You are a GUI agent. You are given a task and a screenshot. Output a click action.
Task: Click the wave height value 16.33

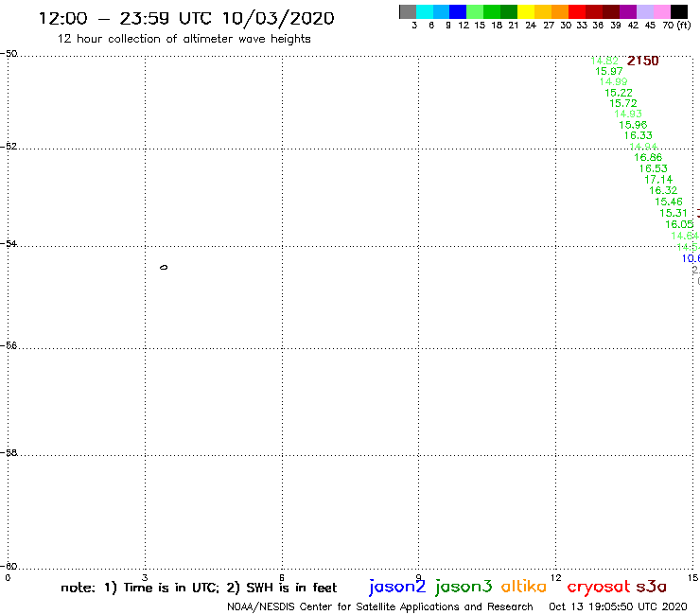(x=639, y=135)
